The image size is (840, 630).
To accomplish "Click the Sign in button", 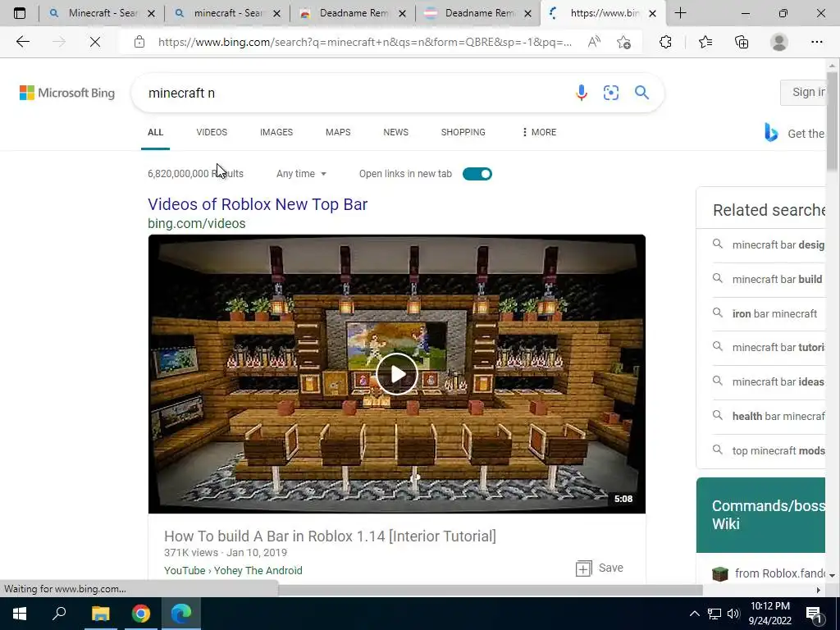I will click(x=804, y=92).
